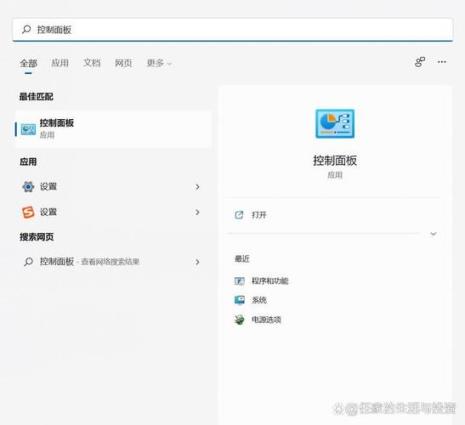Click the open-external icon beside 打开
Viewport: 465px width, 425px height.
pos(239,215)
